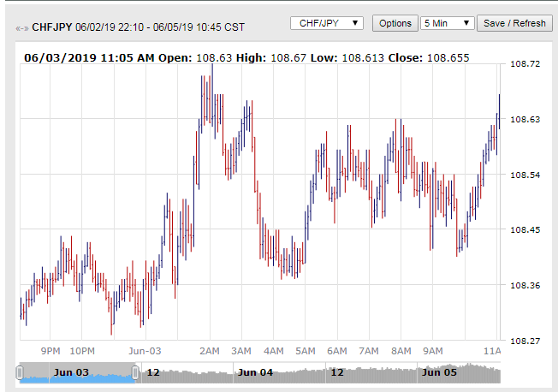558x392 pixels.
Task: Click the 11A tick on time axis
Action: (491, 351)
